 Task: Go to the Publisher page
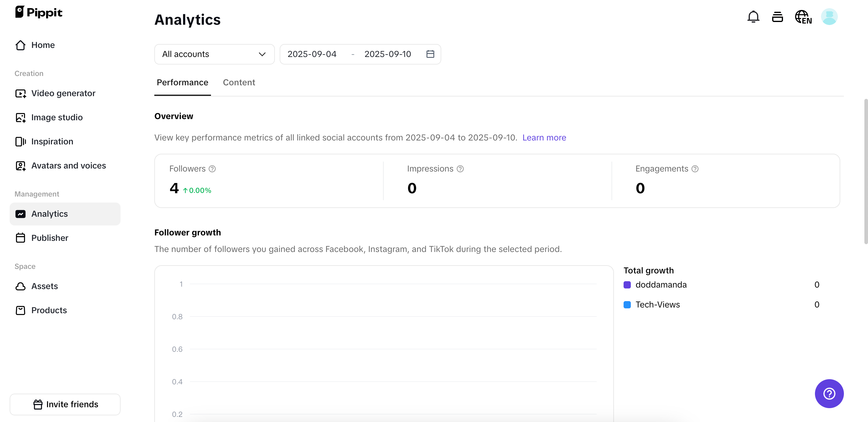[x=50, y=238]
